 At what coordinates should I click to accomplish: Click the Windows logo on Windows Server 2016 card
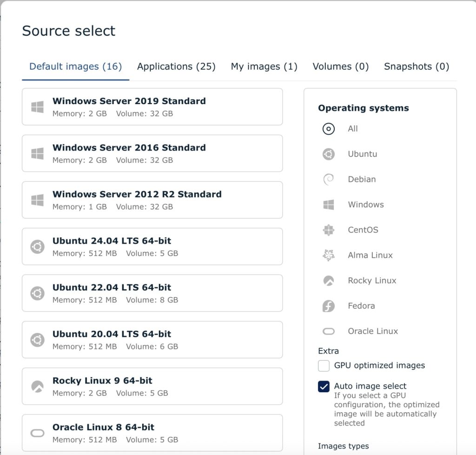point(37,153)
